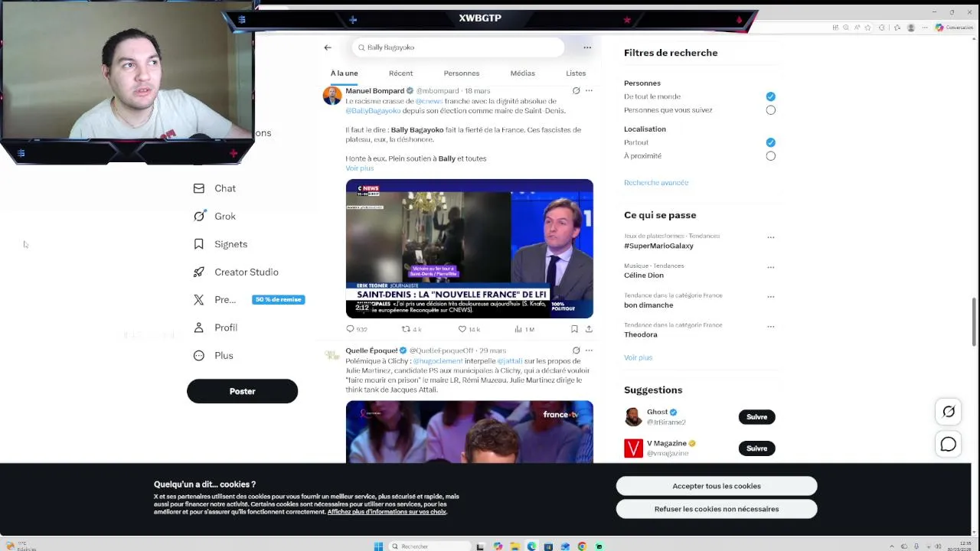The height and width of the screenshot is (551, 980).
Task: Open options for Céline Dion trend
Action: [x=770, y=267]
